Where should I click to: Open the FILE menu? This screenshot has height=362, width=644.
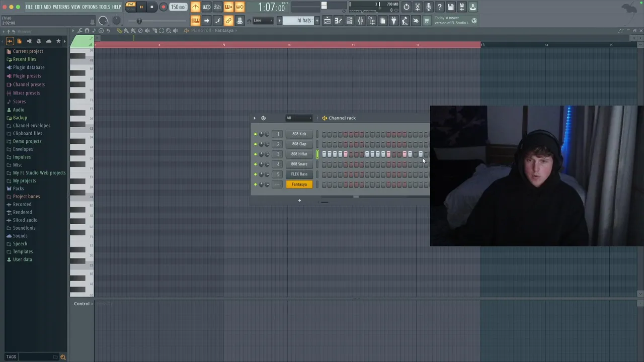click(29, 7)
